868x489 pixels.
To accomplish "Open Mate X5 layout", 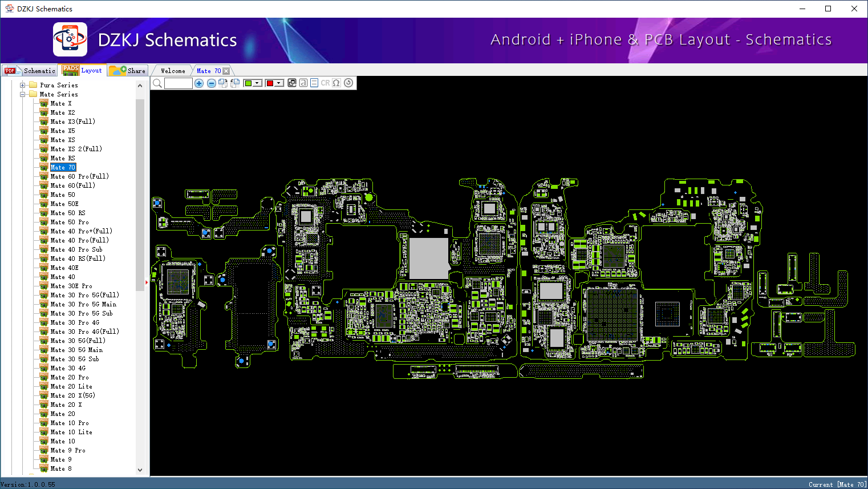I will point(63,131).
